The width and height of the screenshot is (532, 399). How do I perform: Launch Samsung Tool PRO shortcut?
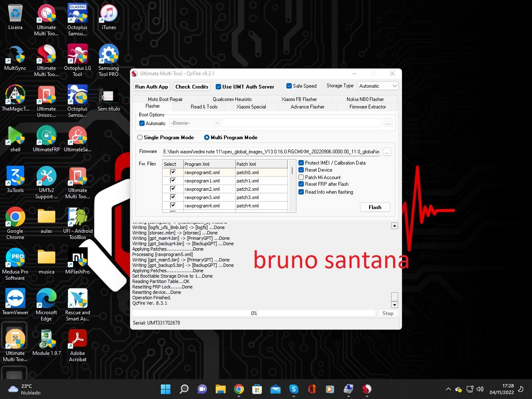click(108, 61)
